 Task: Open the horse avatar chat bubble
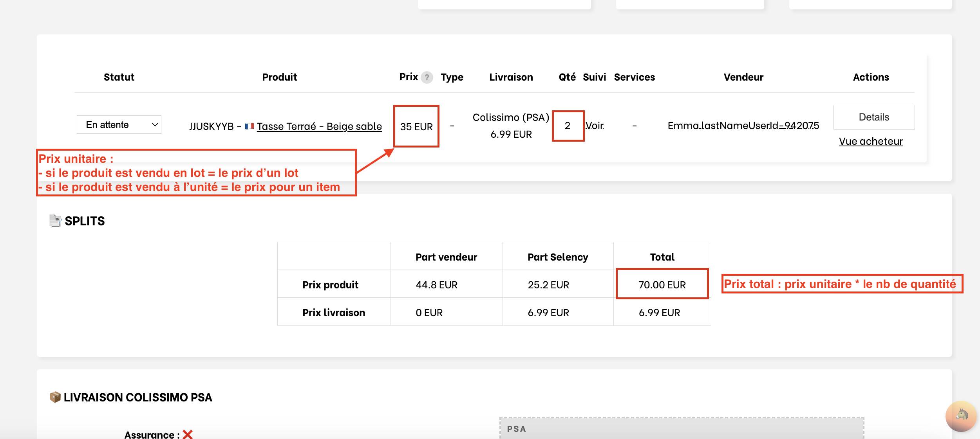click(x=961, y=416)
